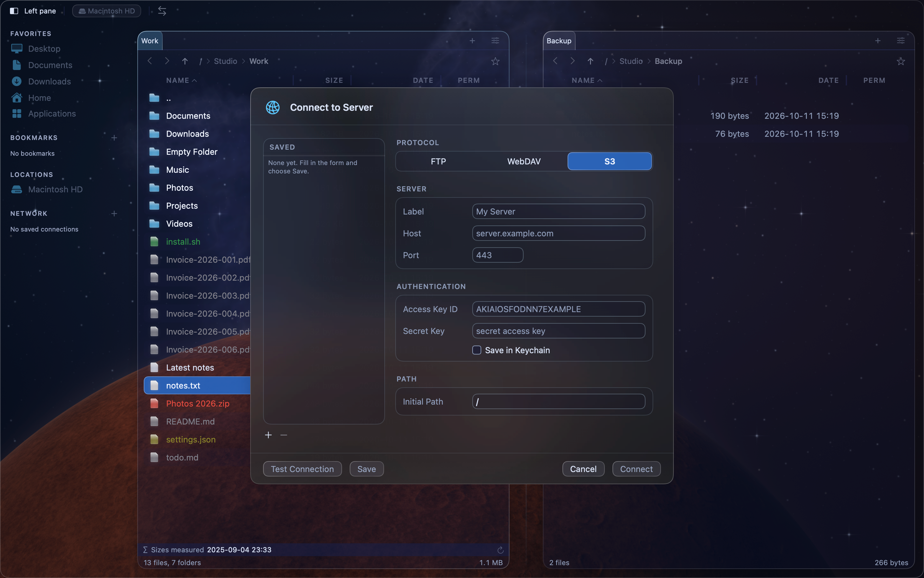Bookmark the Work folder with star
This screenshot has width=924, height=578.
click(x=495, y=61)
